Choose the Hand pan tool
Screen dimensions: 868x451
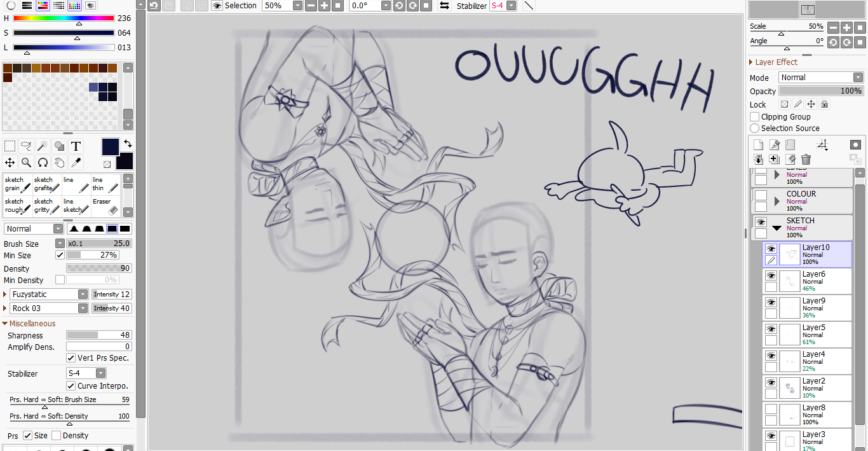point(59,163)
